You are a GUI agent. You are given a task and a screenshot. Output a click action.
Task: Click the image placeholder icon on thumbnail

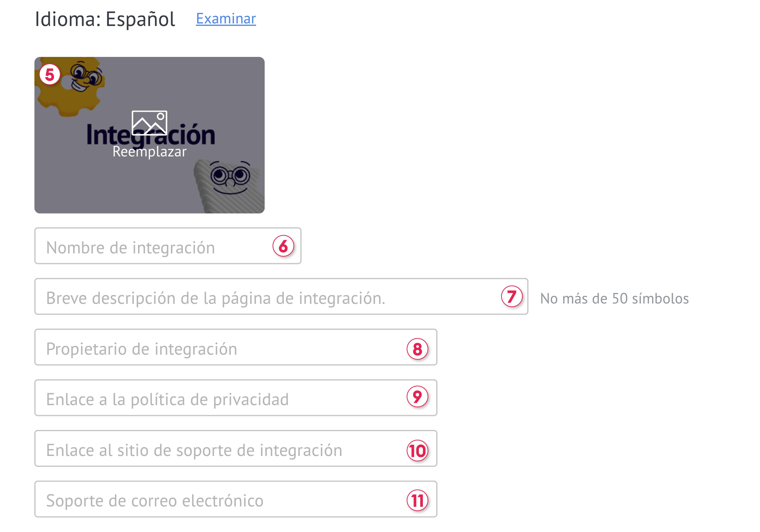tap(149, 123)
